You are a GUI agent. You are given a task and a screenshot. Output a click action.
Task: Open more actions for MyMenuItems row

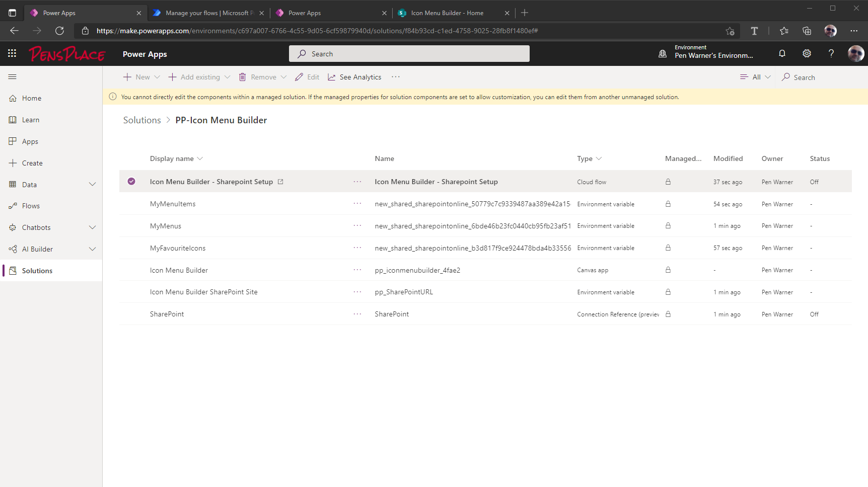click(x=357, y=204)
